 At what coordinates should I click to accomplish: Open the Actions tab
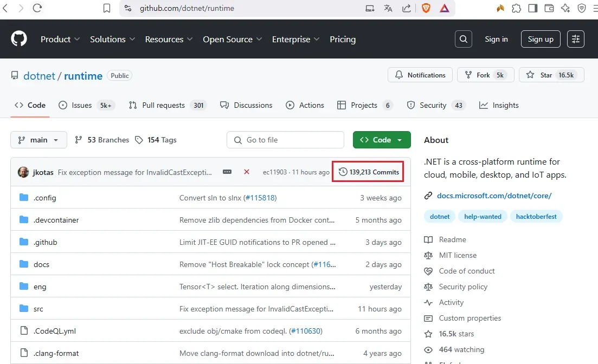[x=305, y=105]
